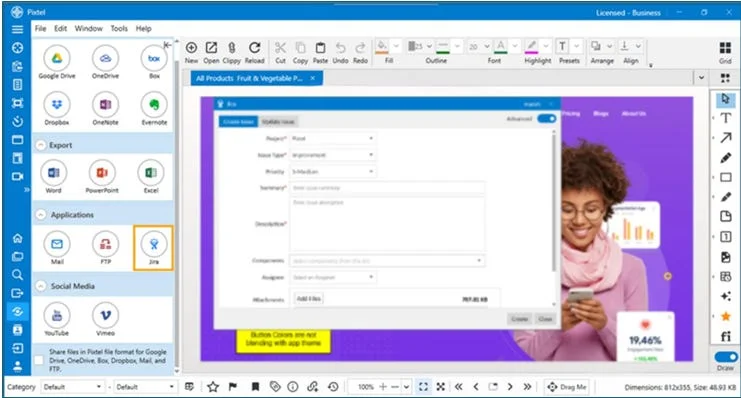Switch to the Update Issue tab
This screenshot has width=741, height=398.
point(278,122)
